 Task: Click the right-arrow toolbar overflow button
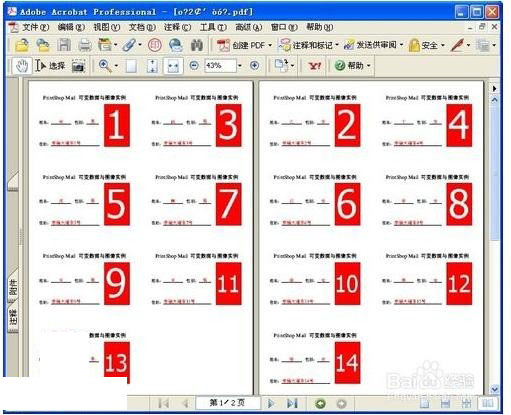(x=494, y=88)
